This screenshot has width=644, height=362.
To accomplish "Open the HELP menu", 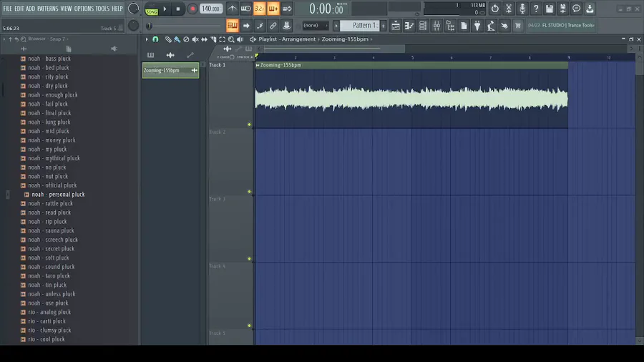I will coord(117,8).
